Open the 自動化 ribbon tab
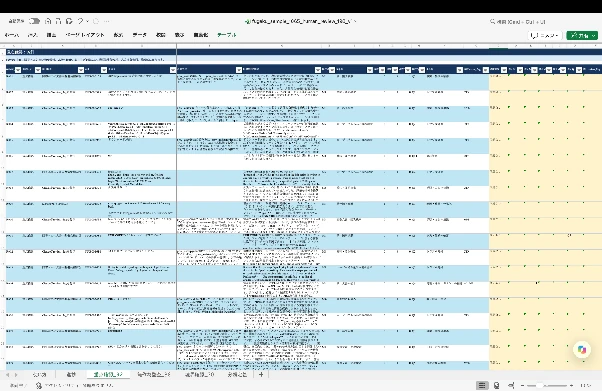 click(201, 35)
